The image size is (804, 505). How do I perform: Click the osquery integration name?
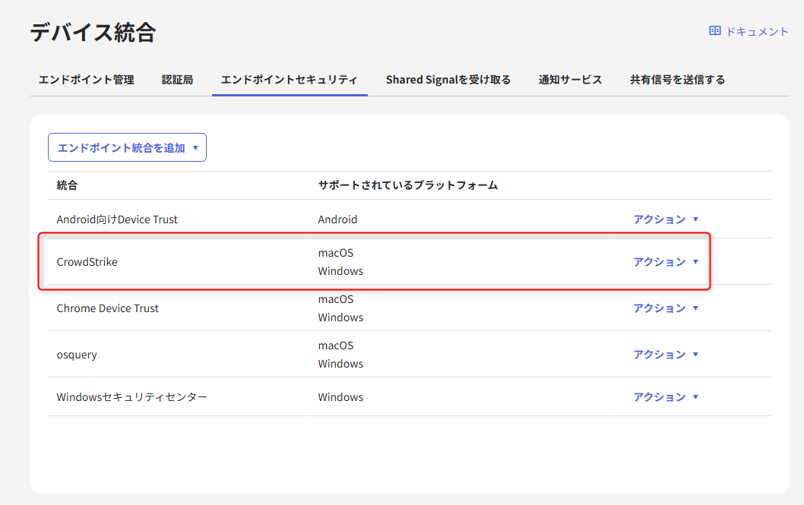[x=77, y=354]
